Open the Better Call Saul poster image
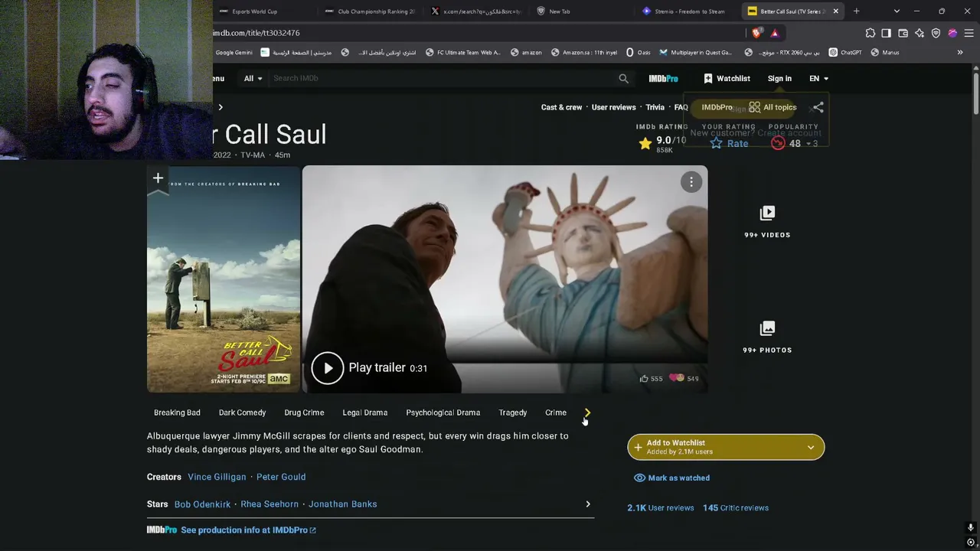980x551 pixels. [224, 279]
